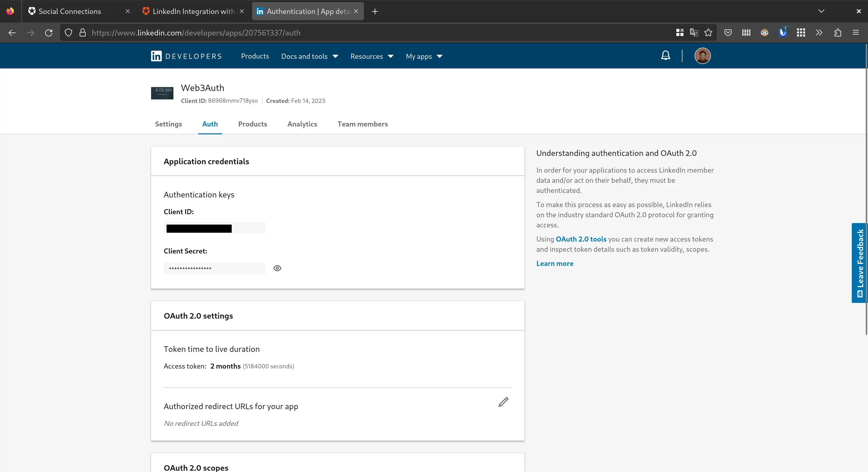Open Bitwarden extension shield icon
This screenshot has width=868, height=472.
pyautogui.click(x=783, y=33)
